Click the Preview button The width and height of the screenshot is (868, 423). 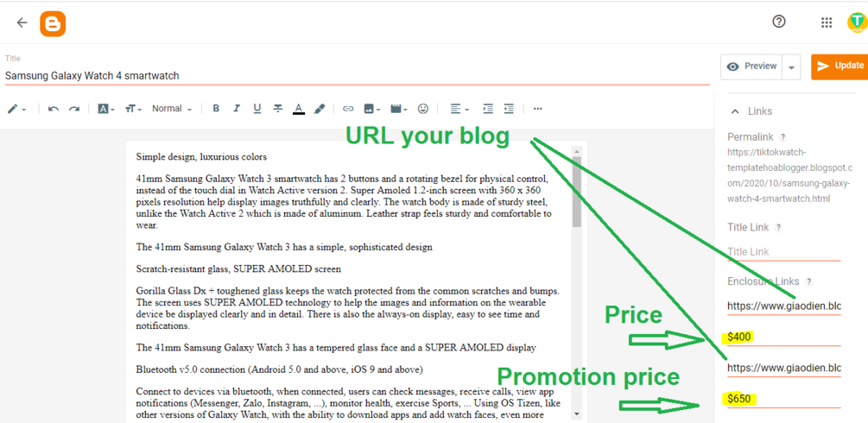[x=751, y=66]
